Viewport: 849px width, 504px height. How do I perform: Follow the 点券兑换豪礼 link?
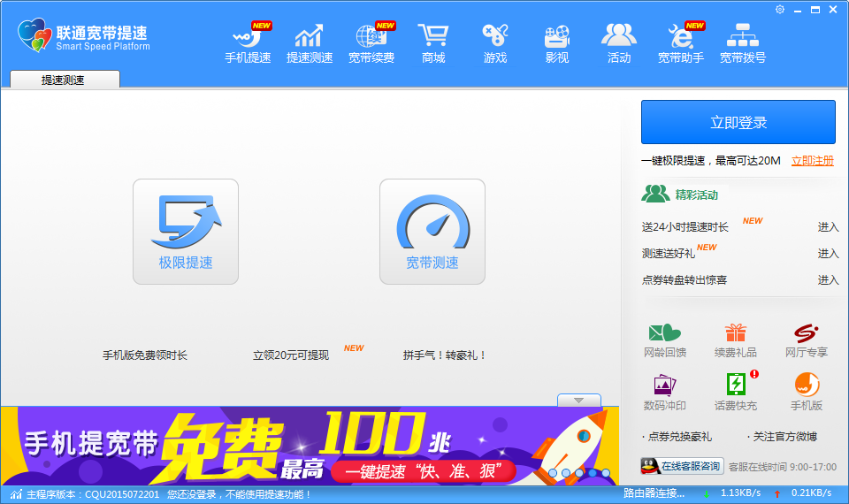tap(679, 437)
